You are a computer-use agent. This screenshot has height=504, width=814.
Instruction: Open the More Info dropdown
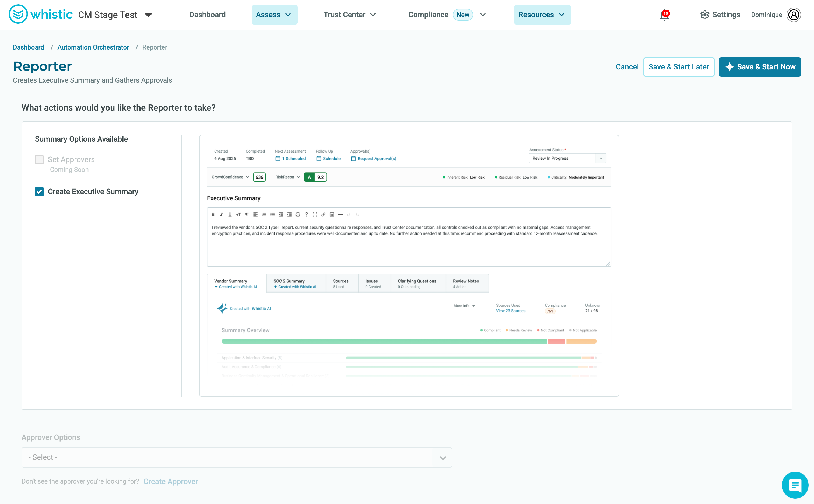pyautogui.click(x=464, y=306)
